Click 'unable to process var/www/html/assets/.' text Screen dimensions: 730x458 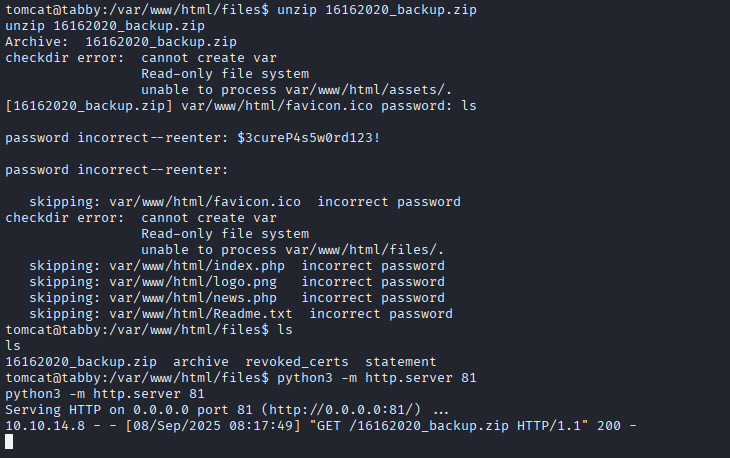click(297, 90)
